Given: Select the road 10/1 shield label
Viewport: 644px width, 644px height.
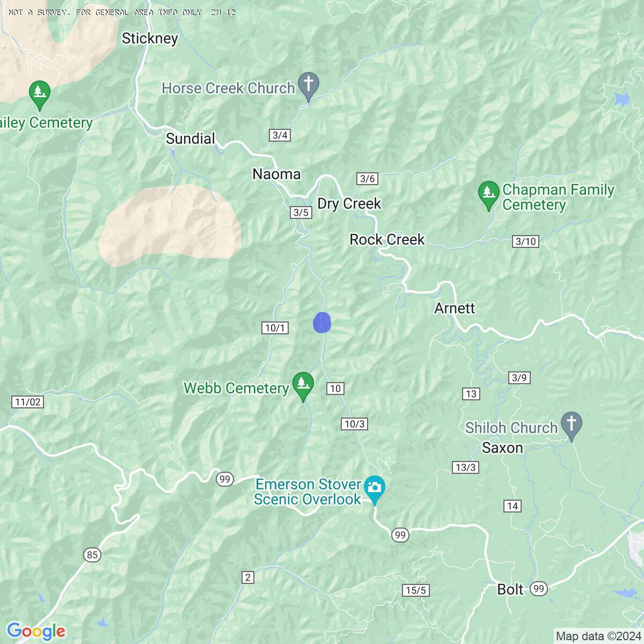Looking at the screenshot, I should 275,328.
